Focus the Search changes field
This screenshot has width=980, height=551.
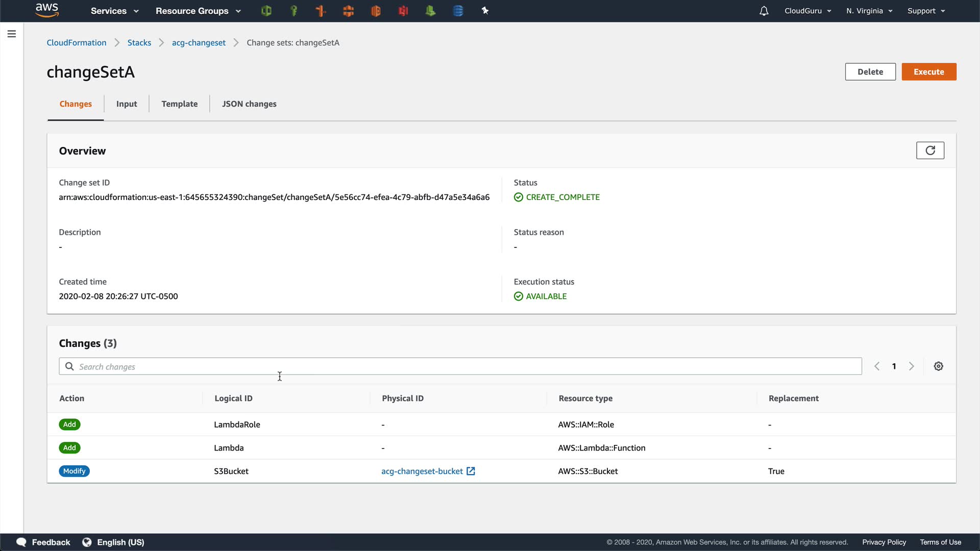(459, 366)
